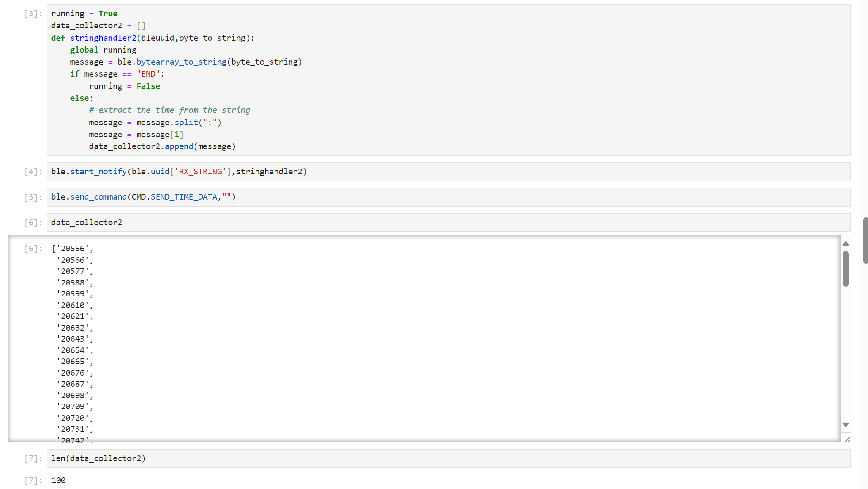Click the output area scrollbar thumb
The width and height of the screenshot is (868, 489).
click(845, 269)
